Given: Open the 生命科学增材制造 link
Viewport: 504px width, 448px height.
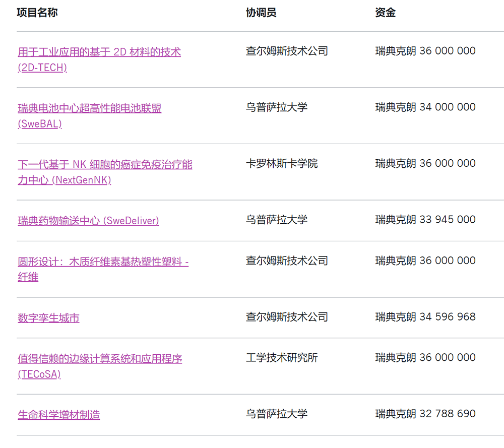Looking at the screenshot, I should pyautogui.click(x=59, y=415).
